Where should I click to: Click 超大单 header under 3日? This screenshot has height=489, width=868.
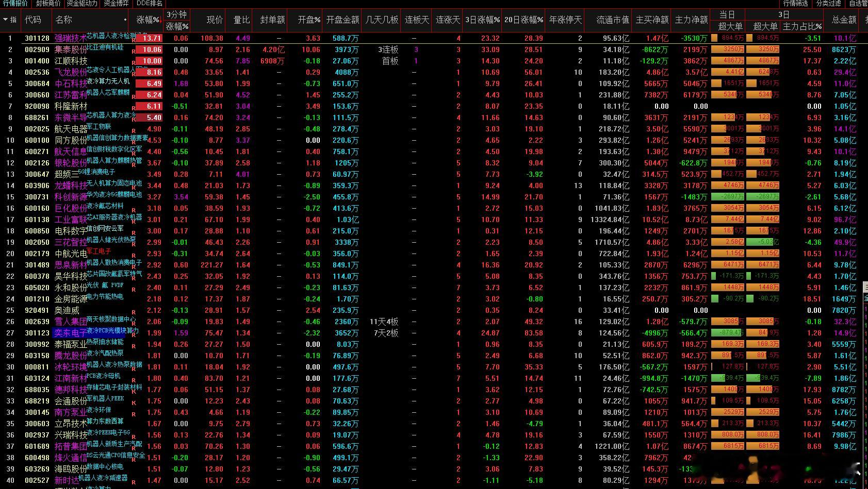click(765, 26)
